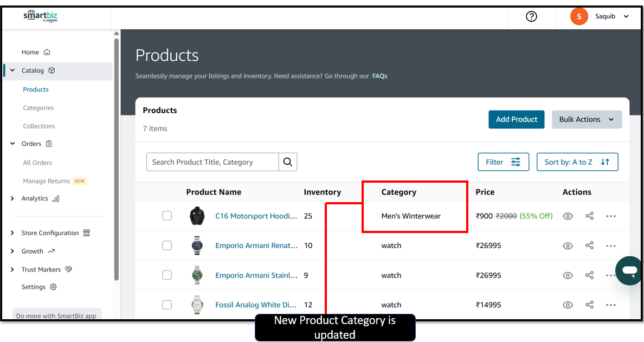Viewport: 644px width, 342px height.
Task: Open more options for C16 Motorsport Hoodie
Action: [x=611, y=216]
